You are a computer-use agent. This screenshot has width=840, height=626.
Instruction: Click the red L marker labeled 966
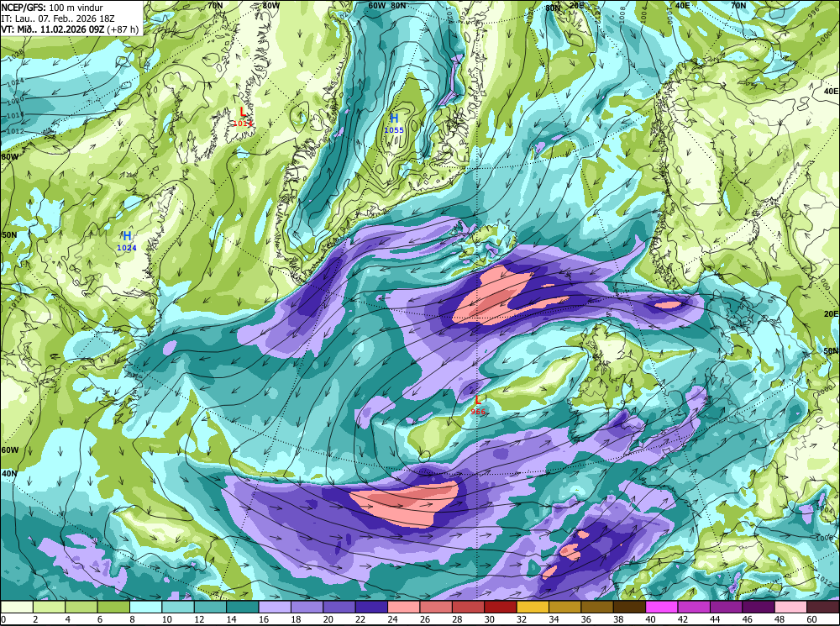tap(479, 400)
